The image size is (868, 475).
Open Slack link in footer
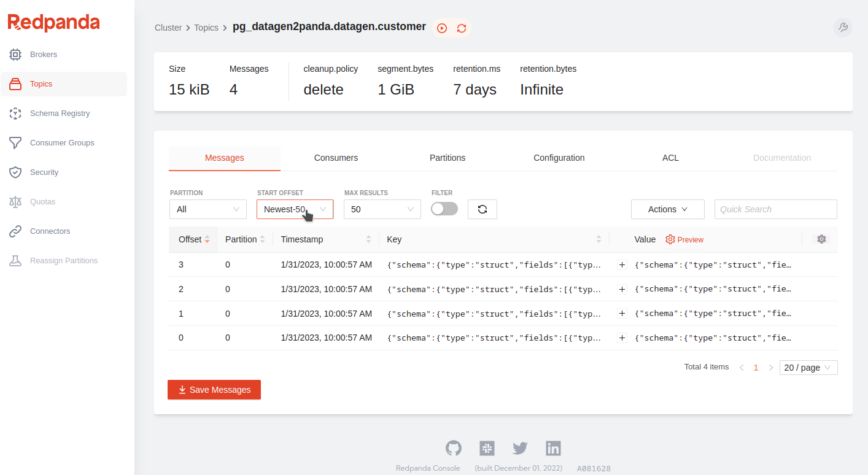click(487, 448)
